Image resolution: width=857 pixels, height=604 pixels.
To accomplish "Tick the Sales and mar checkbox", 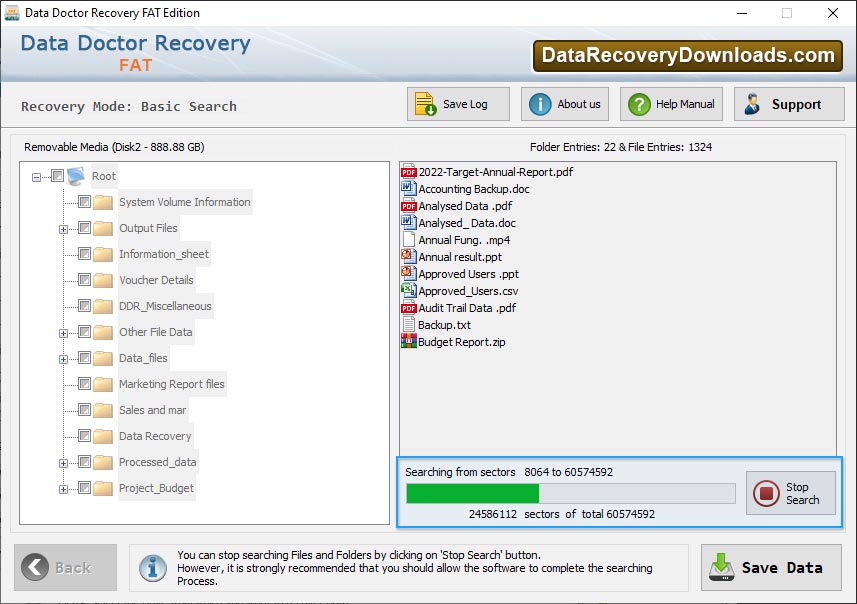I will 84,409.
